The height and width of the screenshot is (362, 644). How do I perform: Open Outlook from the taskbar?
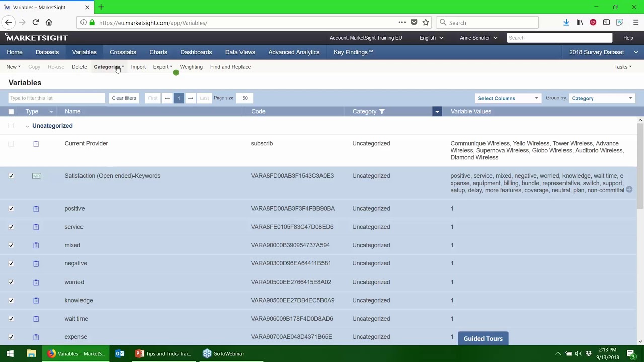coord(120,354)
